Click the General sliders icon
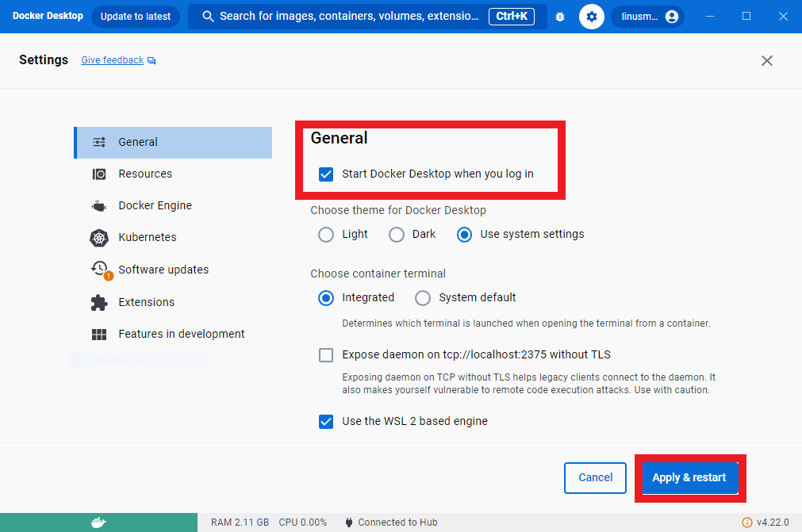The height and width of the screenshot is (532, 802). pyautogui.click(x=99, y=142)
